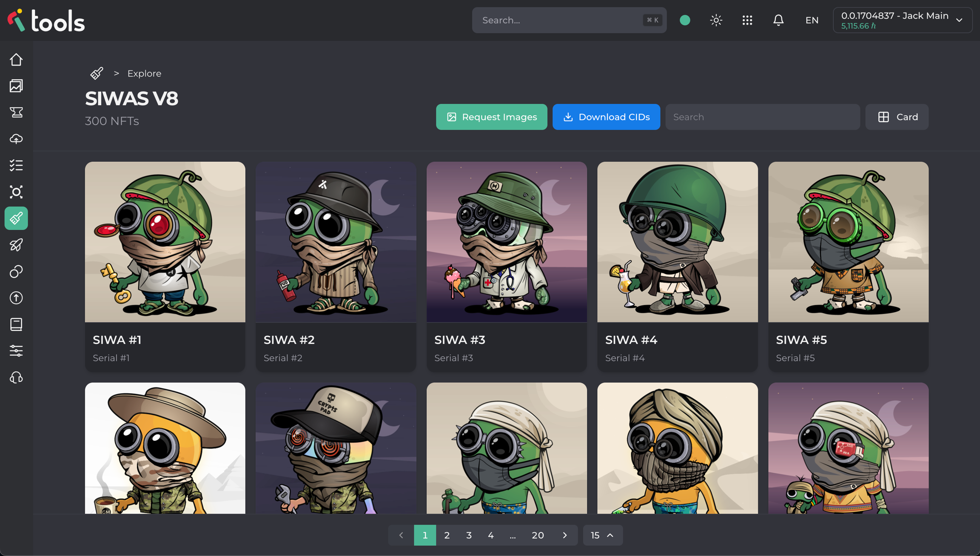Open the sliders settings sidebar icon
Image resolution: width=980 pixels, height=556 pixels.
[x=16, y=351]
